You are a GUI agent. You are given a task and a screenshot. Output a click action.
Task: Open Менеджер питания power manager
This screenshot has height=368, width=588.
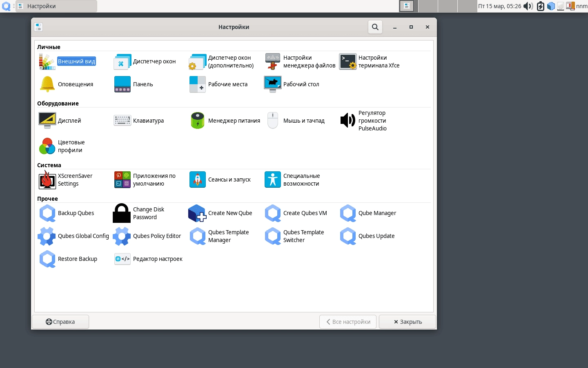click(x=225, y=121)
